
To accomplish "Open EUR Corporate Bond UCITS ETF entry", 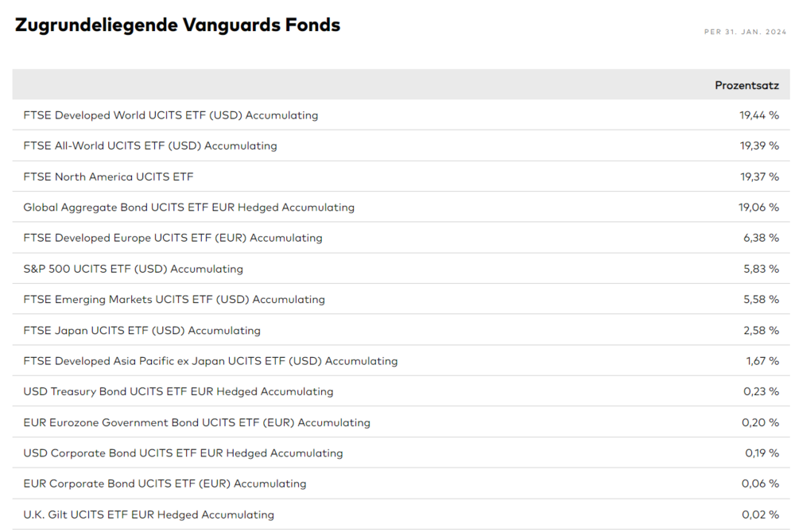I will coord(165,483).
